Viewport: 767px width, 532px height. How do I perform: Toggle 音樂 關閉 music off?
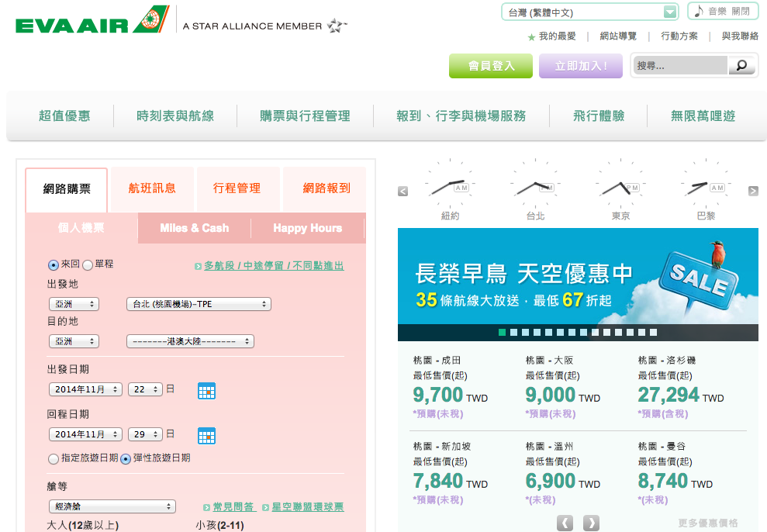(723, 12)
